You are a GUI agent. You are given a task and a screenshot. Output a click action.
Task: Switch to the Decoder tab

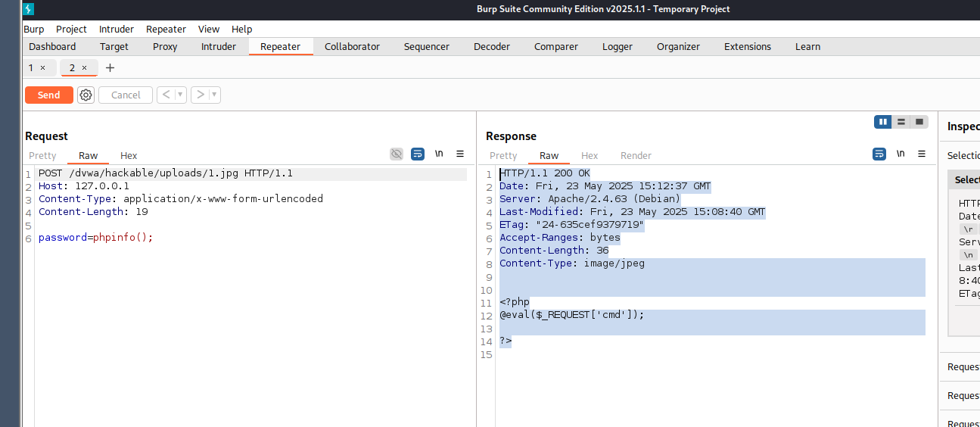(492, 46)
